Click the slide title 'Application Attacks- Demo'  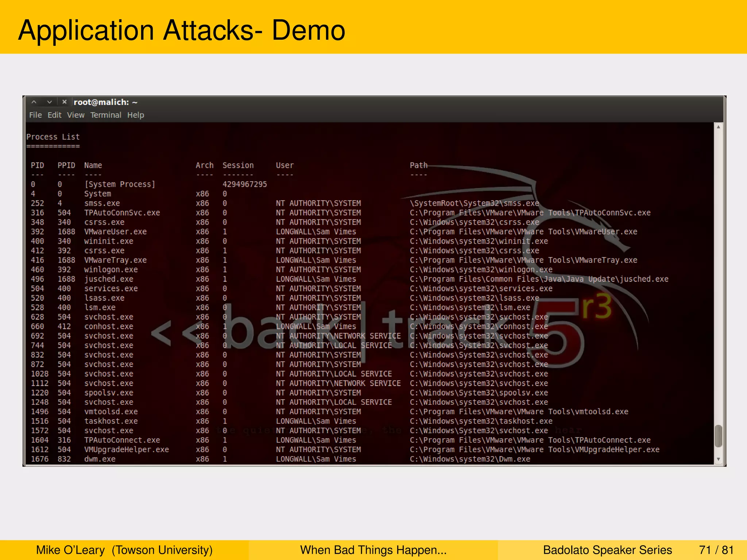point(182,30)
